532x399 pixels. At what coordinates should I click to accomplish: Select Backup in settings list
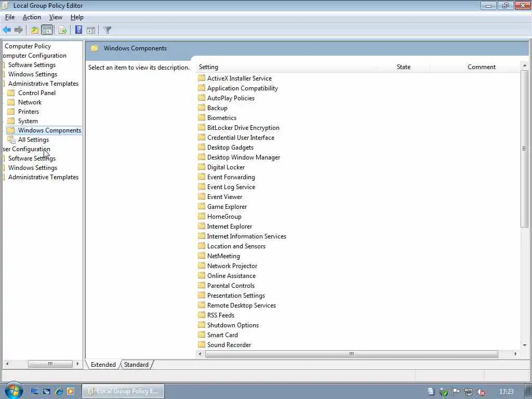point(217,108)
